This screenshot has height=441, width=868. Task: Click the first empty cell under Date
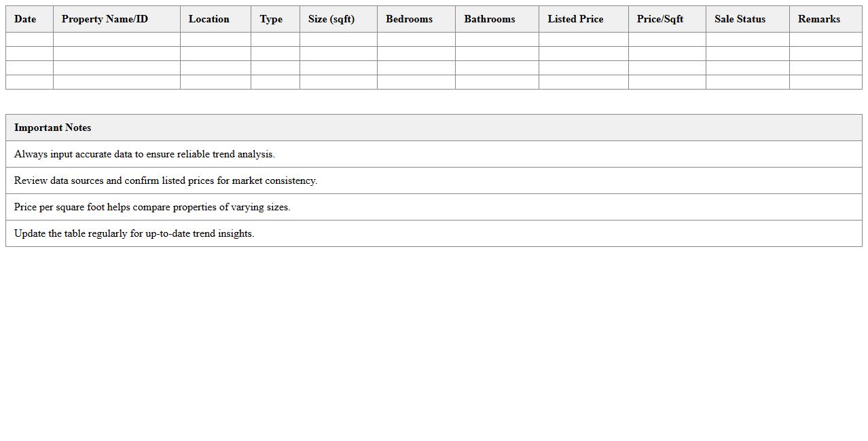(29, 39)
